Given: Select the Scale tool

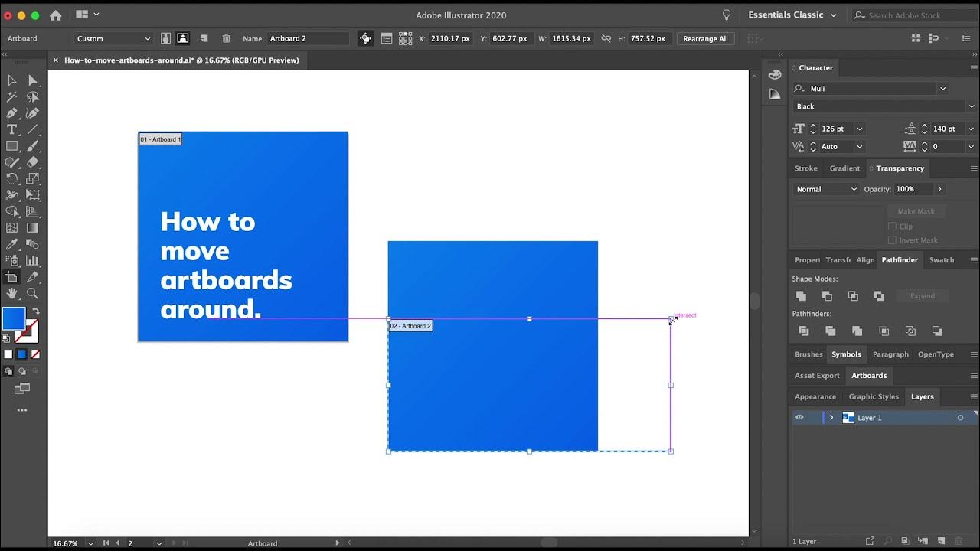Looking at the screenshot, I should pos(32,178).
